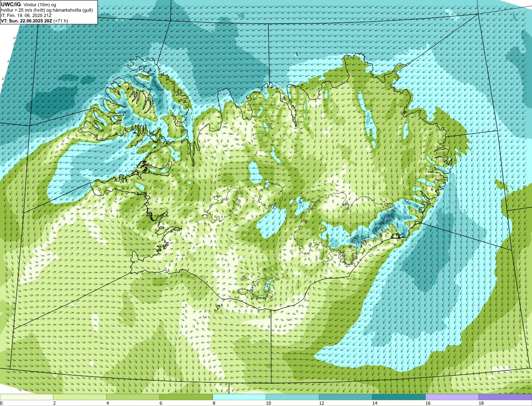
Task: Click the 'hviður > 25 m/s (hvítt)' description line
Action: [48, 10]
